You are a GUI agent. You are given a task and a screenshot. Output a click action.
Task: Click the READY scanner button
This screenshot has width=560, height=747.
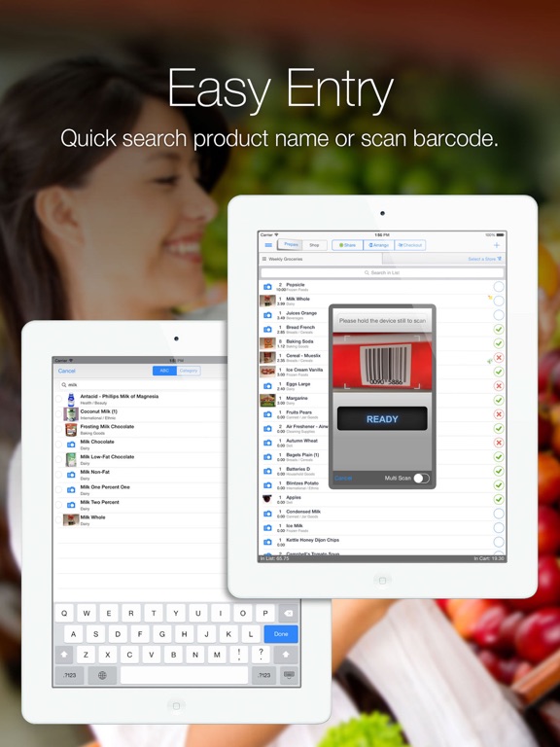[382, 419]
